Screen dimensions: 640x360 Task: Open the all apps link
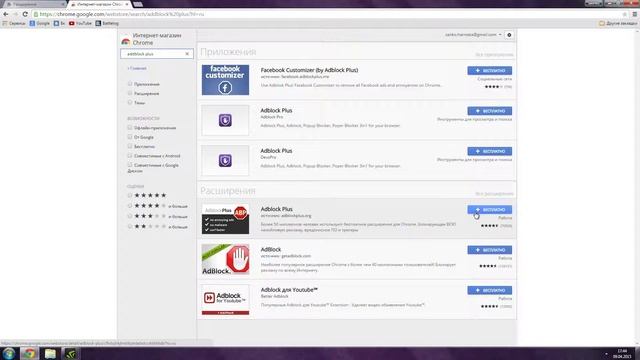coord(494,54)
